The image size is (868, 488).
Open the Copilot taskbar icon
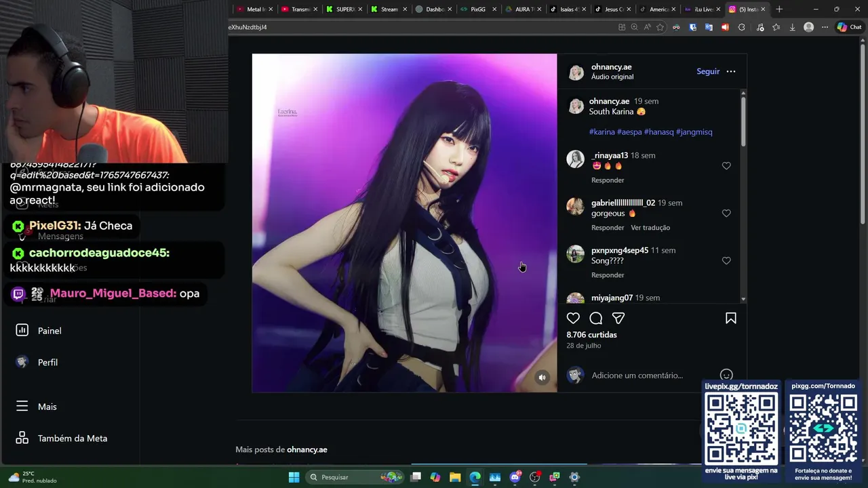point(435,477)
